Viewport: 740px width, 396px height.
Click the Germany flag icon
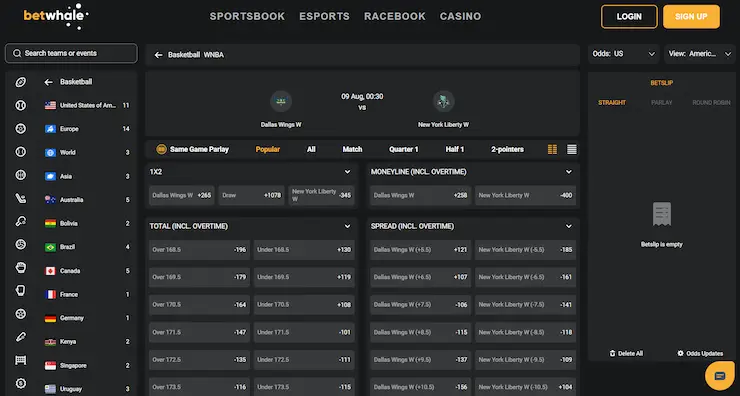click(50, 318)
